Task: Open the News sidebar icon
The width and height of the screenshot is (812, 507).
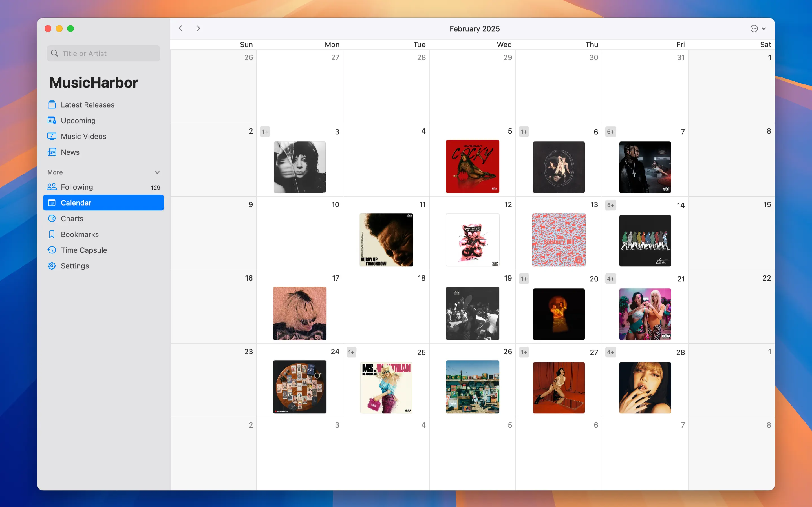Action: (52, 152)
